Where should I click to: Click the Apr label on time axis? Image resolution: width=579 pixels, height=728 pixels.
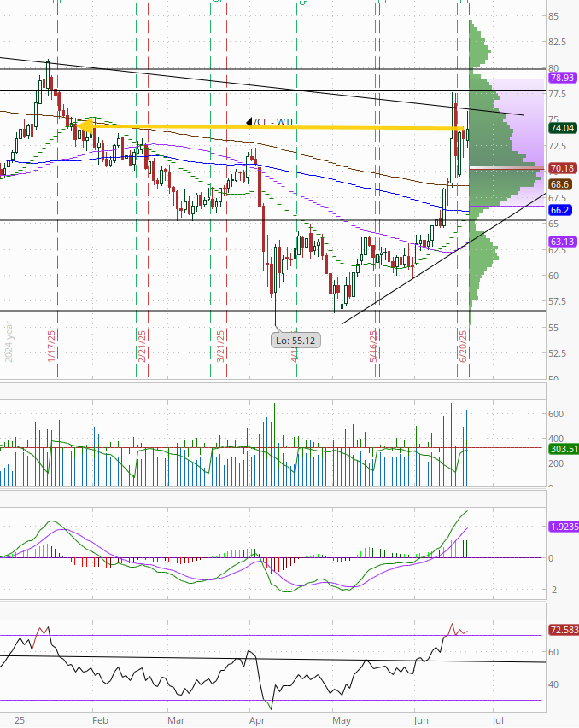pyautogui.click(x=257, y=720)
